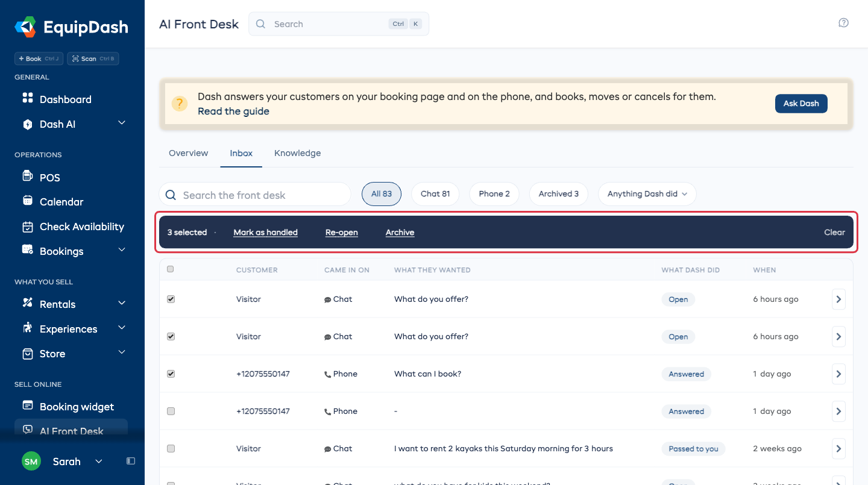Check the '-' phone row checkbox
868x485 pixels.
[171, 411]
